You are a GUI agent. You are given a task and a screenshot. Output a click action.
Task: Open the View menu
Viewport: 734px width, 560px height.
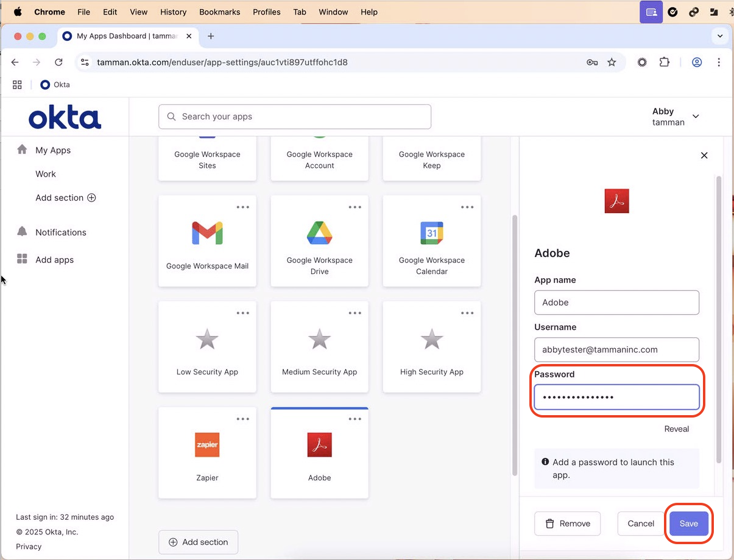(x=139, y=12)
